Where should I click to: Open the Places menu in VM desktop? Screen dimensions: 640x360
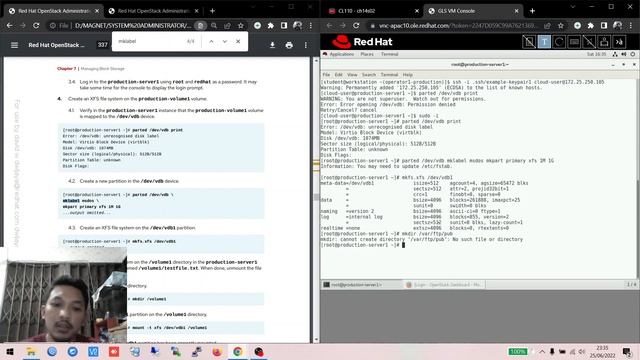[367, 54]
